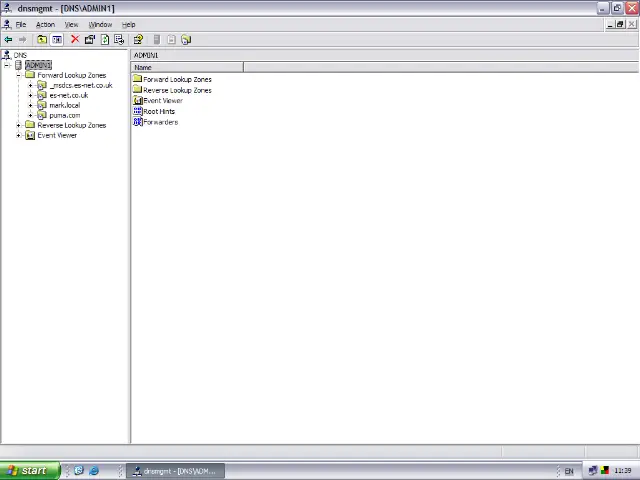Select Root Hints in the right pane

point(159,111)
